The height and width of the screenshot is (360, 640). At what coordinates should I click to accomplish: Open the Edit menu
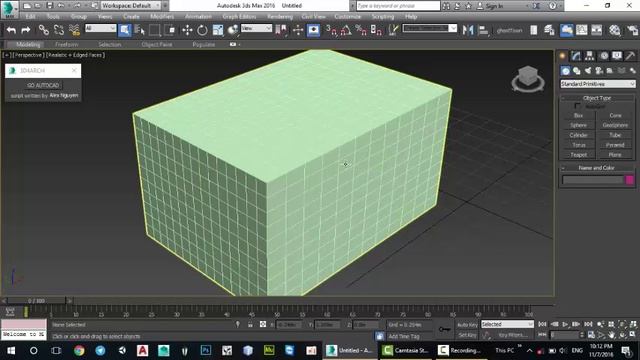click(30, 17)
